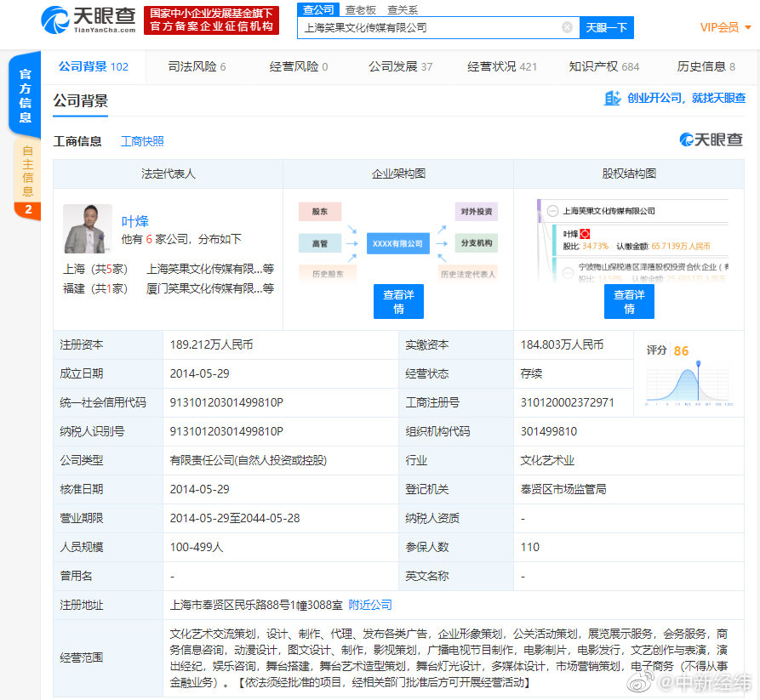Open legal representative 叶烽 profile link
Image resolution: width=760 pixels, height=700 pixels.
134,221
